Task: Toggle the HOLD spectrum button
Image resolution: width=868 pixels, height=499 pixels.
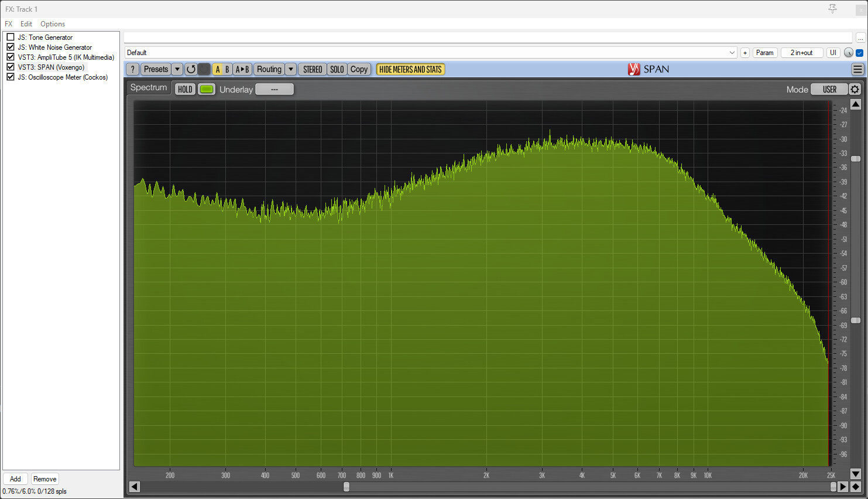Action: 185,90
